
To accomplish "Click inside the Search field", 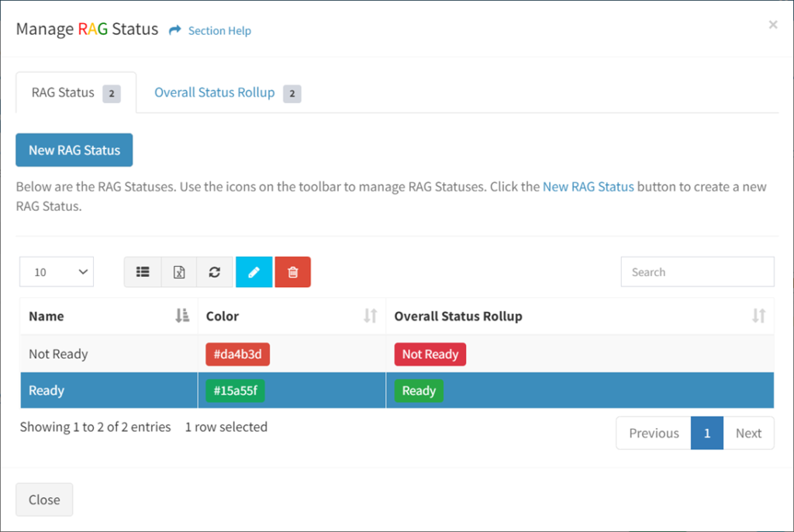I will tap(696, 271).
